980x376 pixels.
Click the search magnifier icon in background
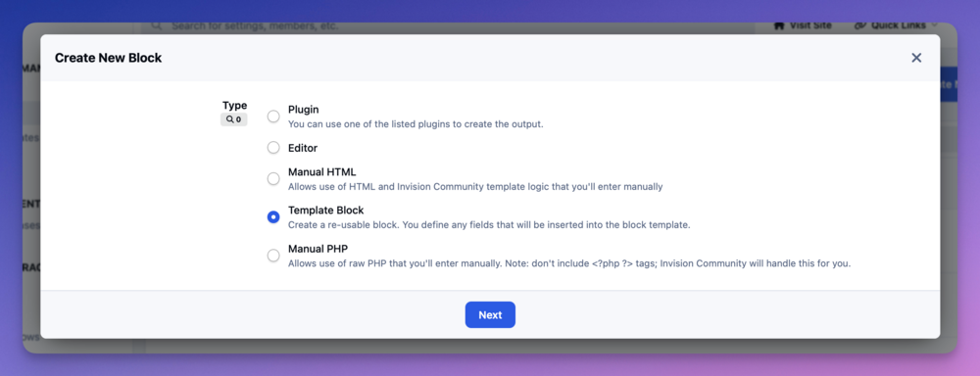(157, 25)
